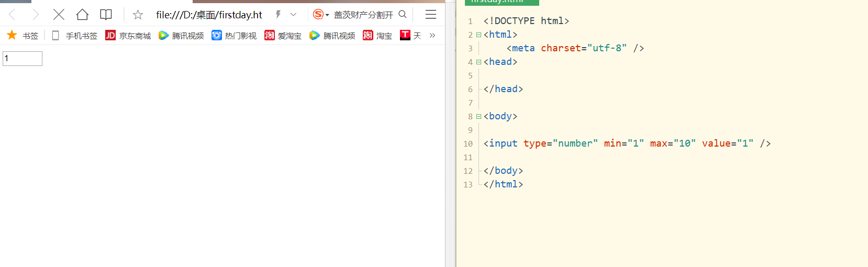Image resolution: width=868 pixels, height=267 pixels.
Task: Collapse the html tag fold marker
Action: point(478,35)
